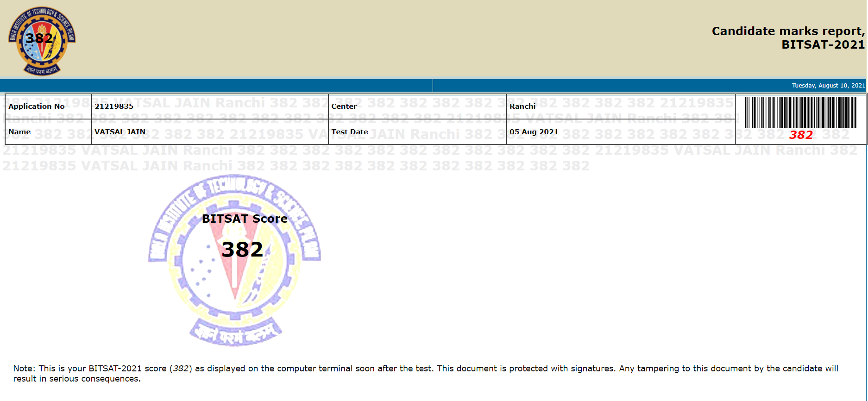
Task: Select the "Center" label cell
Action: pos(344,107)
